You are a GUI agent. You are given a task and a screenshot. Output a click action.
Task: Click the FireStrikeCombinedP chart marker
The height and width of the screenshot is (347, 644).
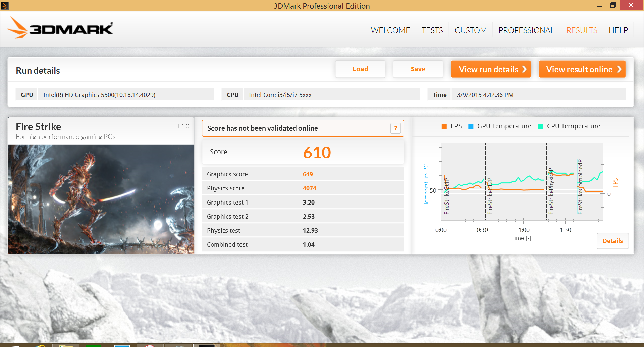click(x=580, y=187)
